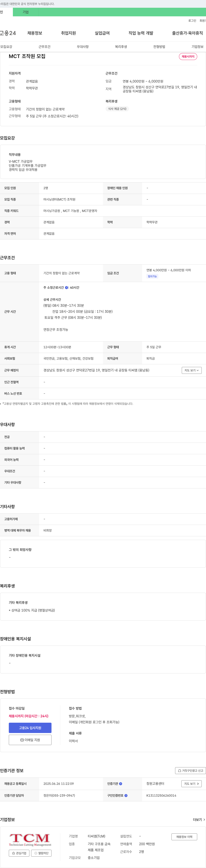206x868 pixels.
Task: Open the 취업지원 menu
Action: click(68, 33)
